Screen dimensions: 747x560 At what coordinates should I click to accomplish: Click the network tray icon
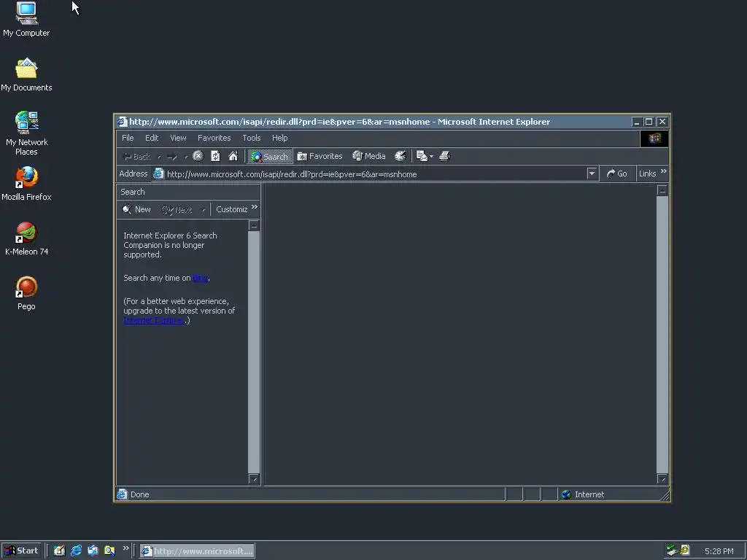pyautogui.click(x=672, y=551)
